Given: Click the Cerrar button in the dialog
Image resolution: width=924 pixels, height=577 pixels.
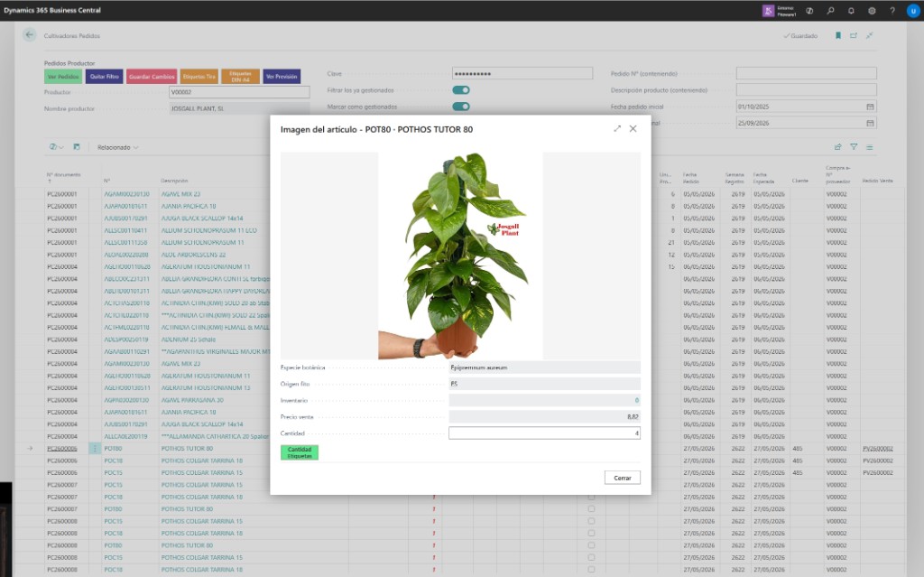Looking at the screenshot, I should tap(623, 478).
